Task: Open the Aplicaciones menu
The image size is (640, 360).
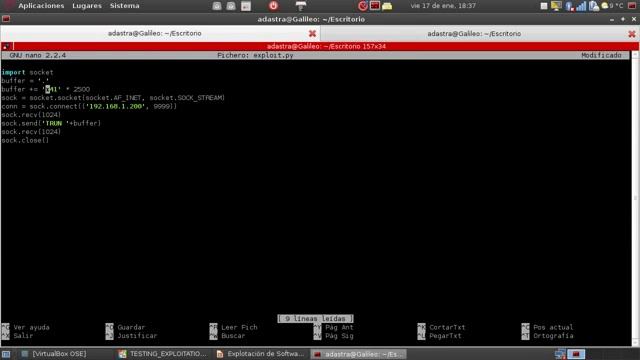Action: tap(41, 6)
